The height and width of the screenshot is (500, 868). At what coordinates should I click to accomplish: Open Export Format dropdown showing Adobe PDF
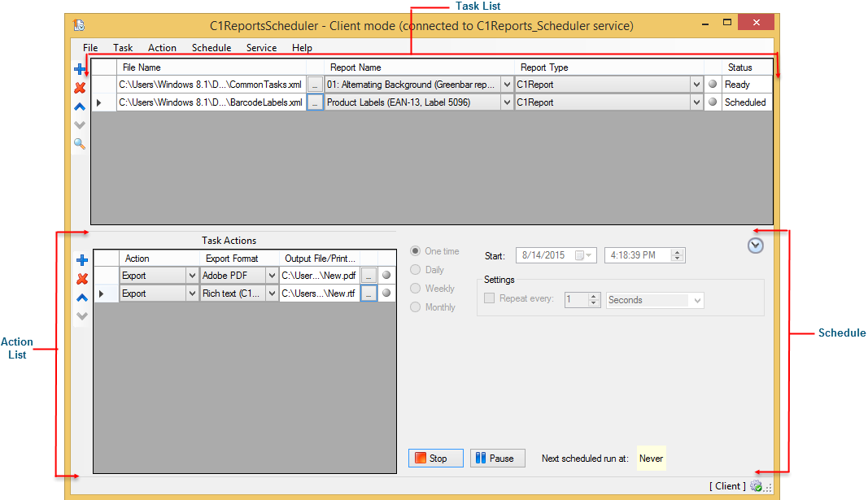coord(272,276)
